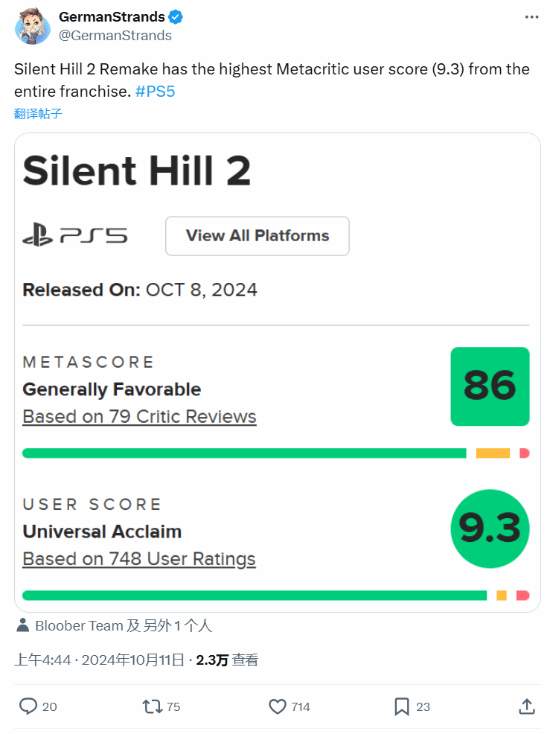Click the @GermanStrands handle

click(115, 36)
